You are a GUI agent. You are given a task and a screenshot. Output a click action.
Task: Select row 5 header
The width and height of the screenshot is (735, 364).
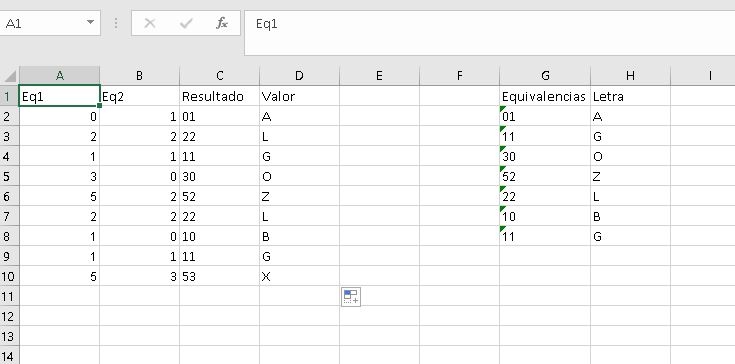pyautogui.click(x=9, y=176)
